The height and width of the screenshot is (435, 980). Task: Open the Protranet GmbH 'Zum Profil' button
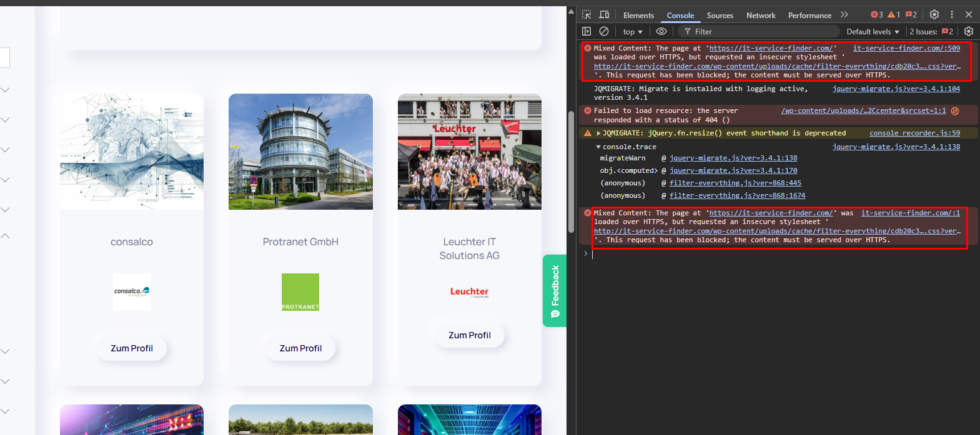[300, 348]
